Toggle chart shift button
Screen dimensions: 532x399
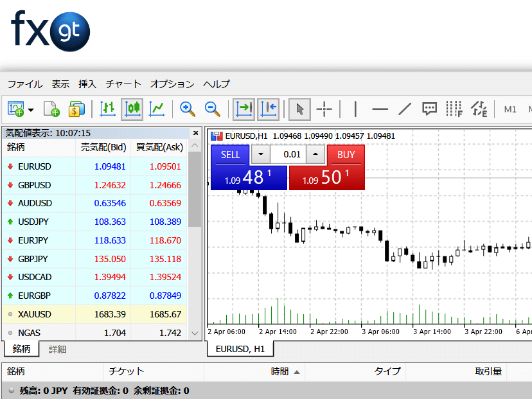[x=268, y=109]
